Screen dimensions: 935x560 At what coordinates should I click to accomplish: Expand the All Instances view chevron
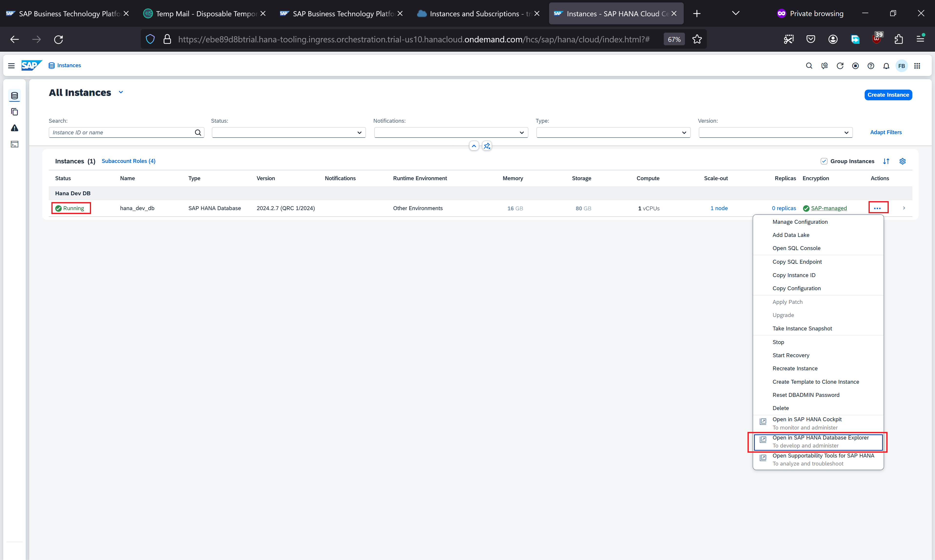pyautogui.click(x=121, y=92)
